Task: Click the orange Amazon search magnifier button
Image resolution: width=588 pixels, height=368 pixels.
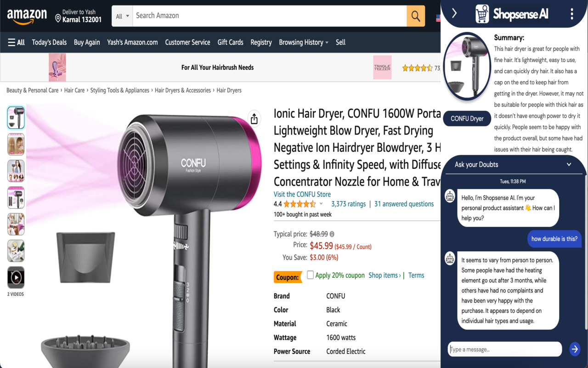Action: click(x=416, y=16)
